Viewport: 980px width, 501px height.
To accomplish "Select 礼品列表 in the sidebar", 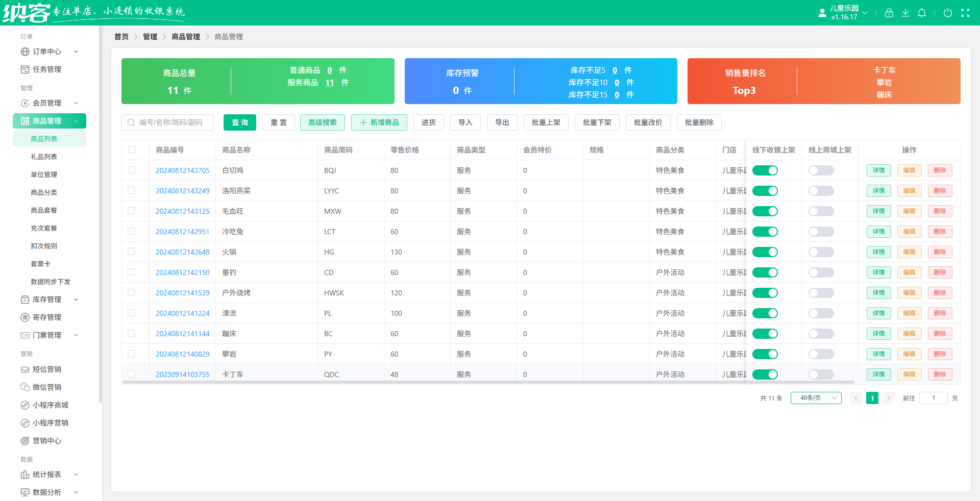I will (44, 157).
